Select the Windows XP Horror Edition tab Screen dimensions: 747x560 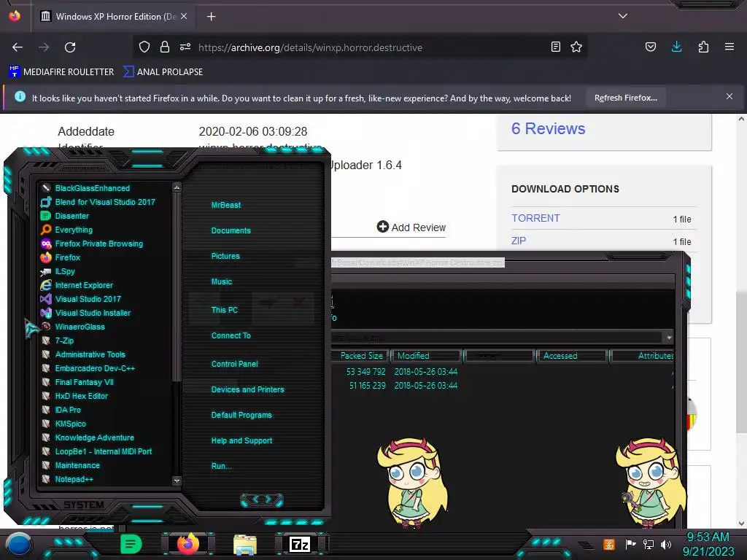113,17
